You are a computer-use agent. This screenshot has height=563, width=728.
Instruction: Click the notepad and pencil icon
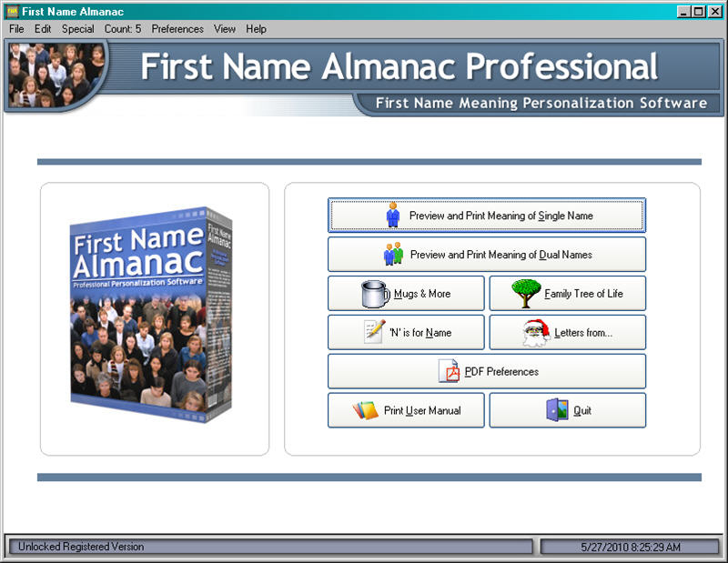(x=375, y=332)
